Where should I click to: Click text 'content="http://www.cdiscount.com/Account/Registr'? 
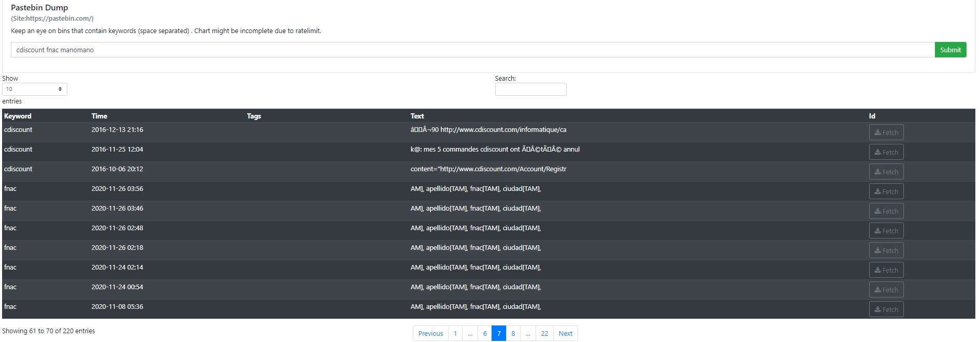(488, 169)
